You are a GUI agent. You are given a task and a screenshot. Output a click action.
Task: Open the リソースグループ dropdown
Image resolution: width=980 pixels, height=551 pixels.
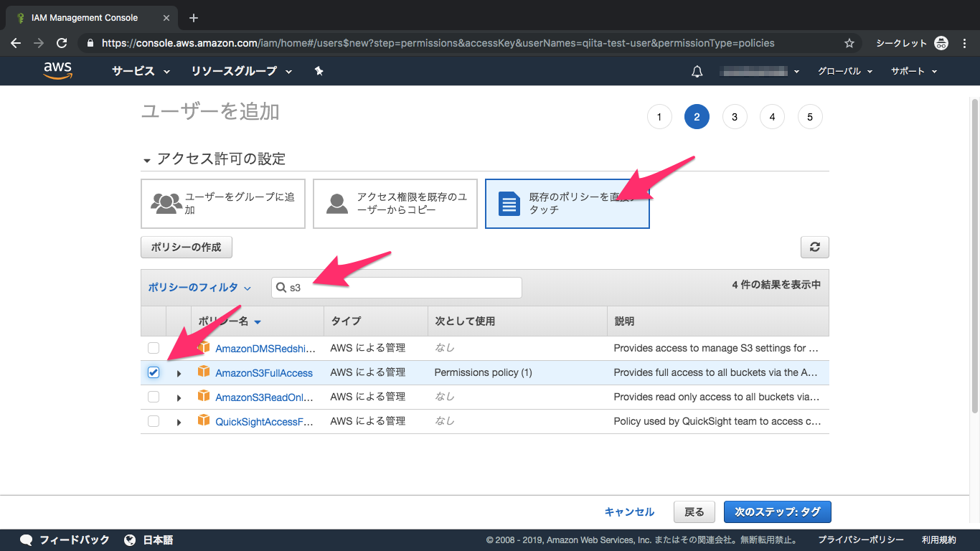[x=242, y=71]
